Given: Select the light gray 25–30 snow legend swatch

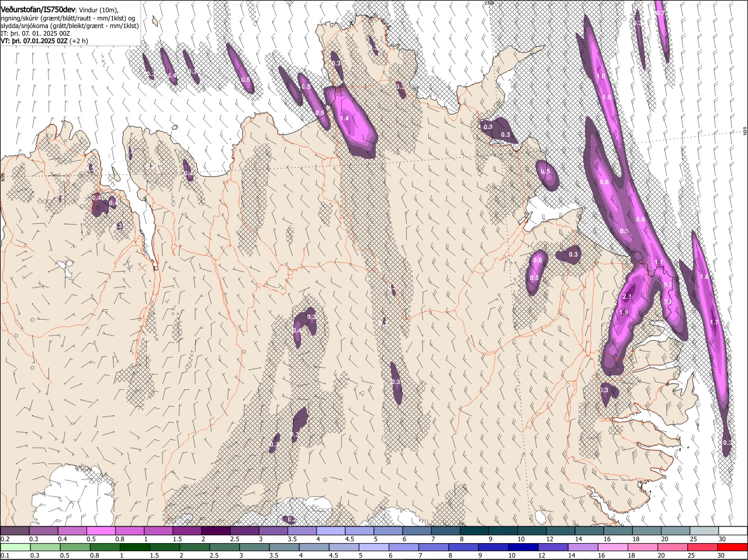Looking at the screenshot, I should [x=704, y=530].
